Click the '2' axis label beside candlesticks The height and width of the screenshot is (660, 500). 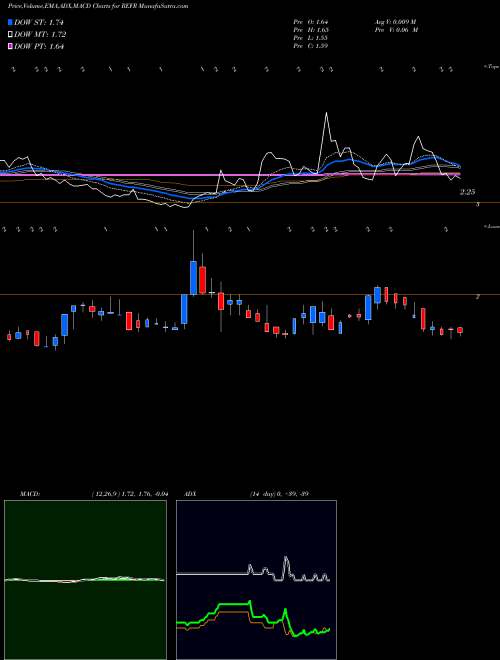(x=478, y=297)
